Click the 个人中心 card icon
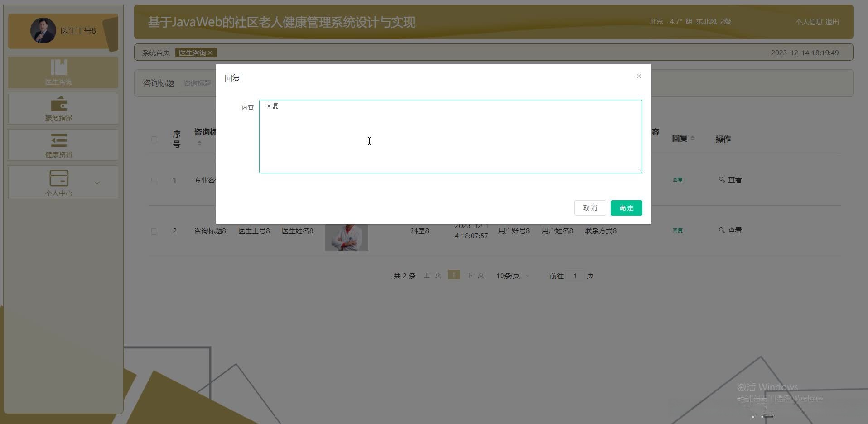Viewport: 868px width, 424px height. point(58,178)
